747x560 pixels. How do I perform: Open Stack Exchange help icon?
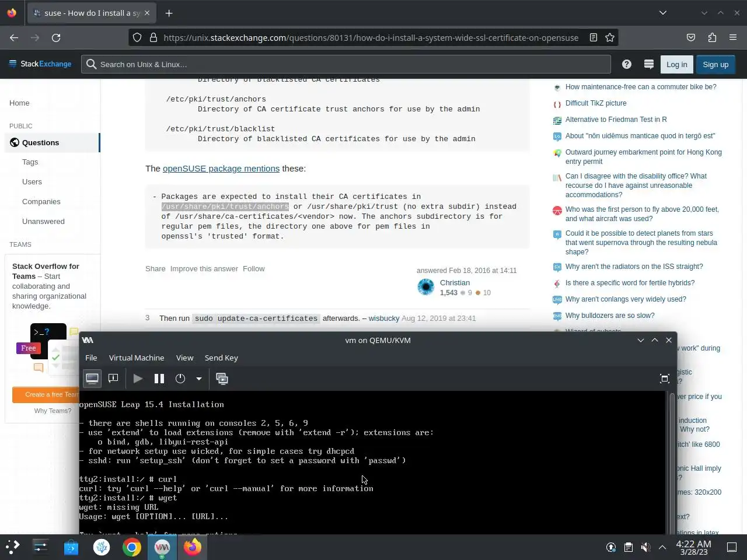(627, 64)
